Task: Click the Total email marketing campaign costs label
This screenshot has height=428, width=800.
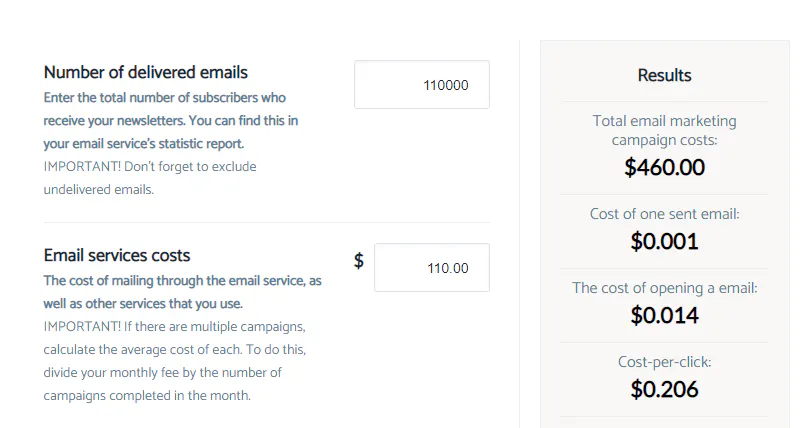Action: 664,130
